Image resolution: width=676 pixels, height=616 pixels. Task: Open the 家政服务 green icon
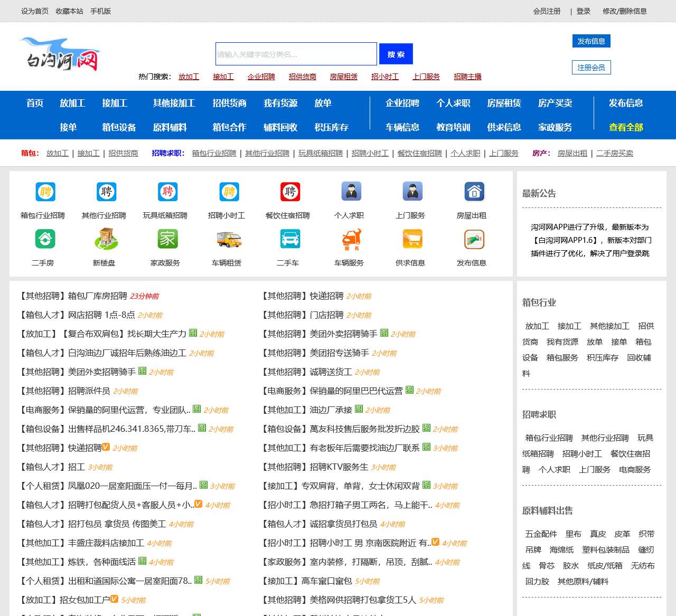(167, 239)
